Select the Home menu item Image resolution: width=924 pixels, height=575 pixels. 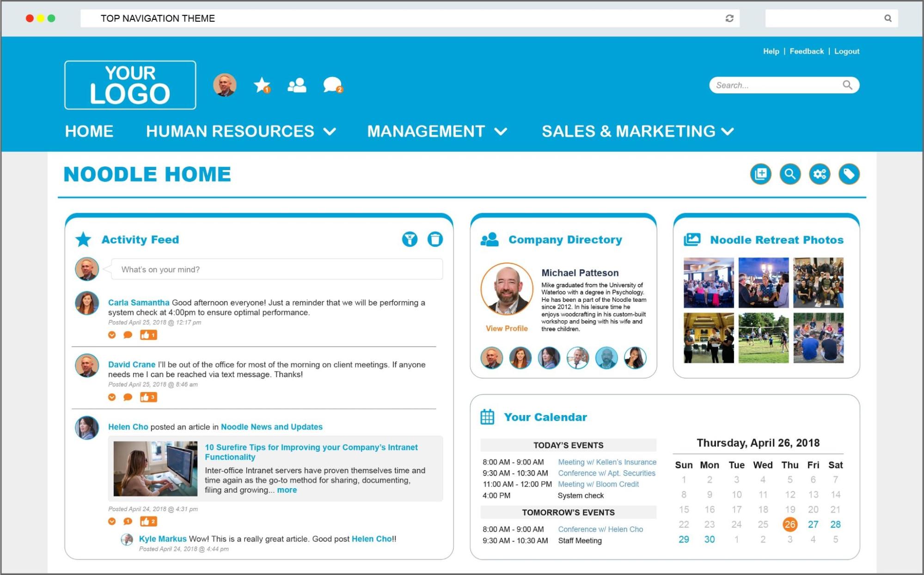click(x=89, y=130)
